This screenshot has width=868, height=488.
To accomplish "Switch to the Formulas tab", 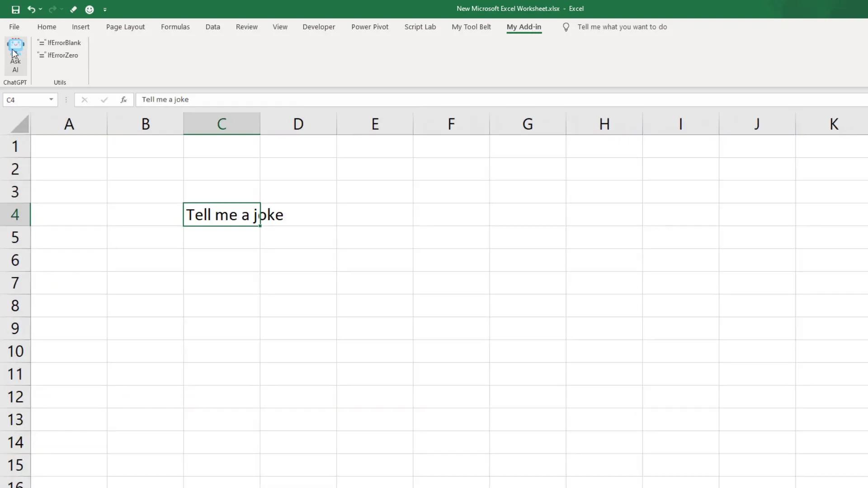I will point(175,27).
